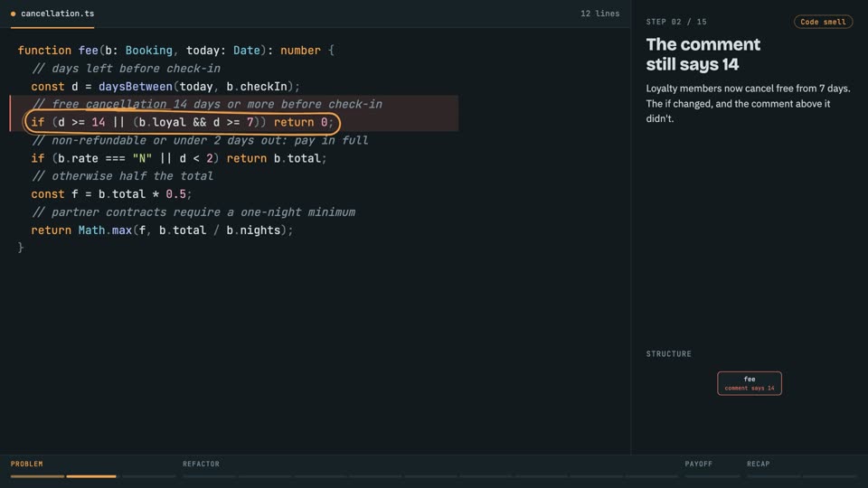The height and width of the screenshot is (488, 868).
Task: Click the function fee signature line
Action: (x=175, y=51)
